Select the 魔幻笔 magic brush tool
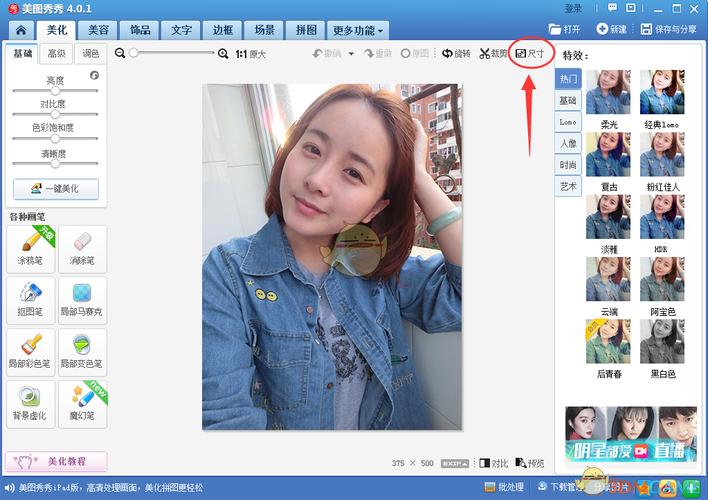Viewport: 708px width, 500px height. 82,402
